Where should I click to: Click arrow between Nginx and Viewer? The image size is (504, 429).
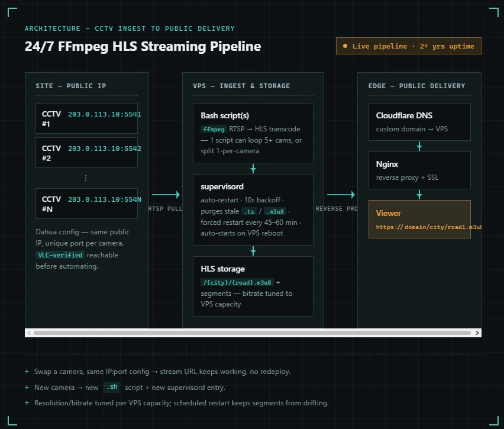(x=419, y=195)
